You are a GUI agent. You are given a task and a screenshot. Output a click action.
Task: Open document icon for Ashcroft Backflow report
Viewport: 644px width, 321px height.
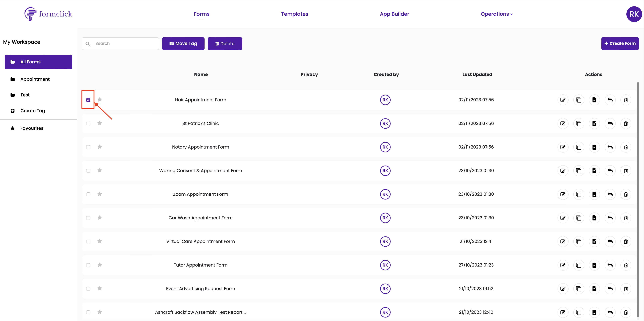click(x=594, y=312)
